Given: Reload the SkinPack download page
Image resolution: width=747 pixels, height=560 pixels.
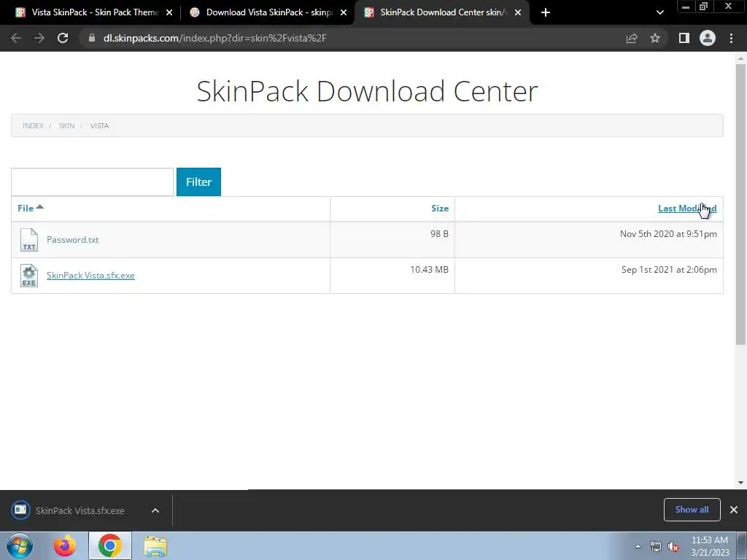Looking at the screenshot, I should coord(63,38).
